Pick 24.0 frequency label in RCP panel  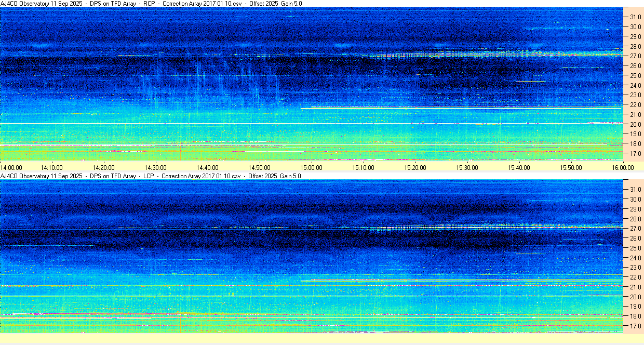click(x=636, y=86)
